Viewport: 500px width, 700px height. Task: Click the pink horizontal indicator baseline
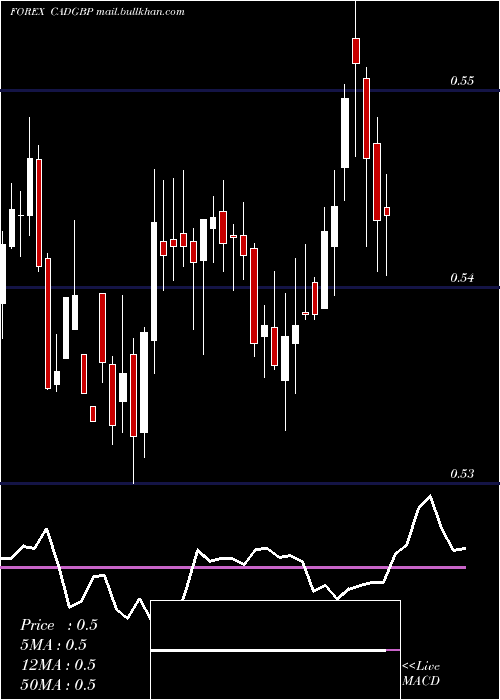tap(233, 567)
